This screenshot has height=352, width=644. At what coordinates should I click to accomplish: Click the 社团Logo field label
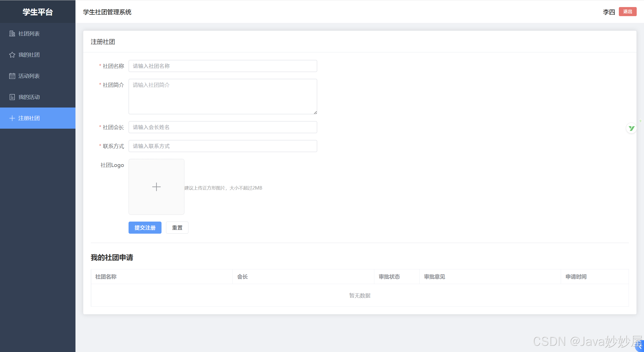tap(112, 165)
